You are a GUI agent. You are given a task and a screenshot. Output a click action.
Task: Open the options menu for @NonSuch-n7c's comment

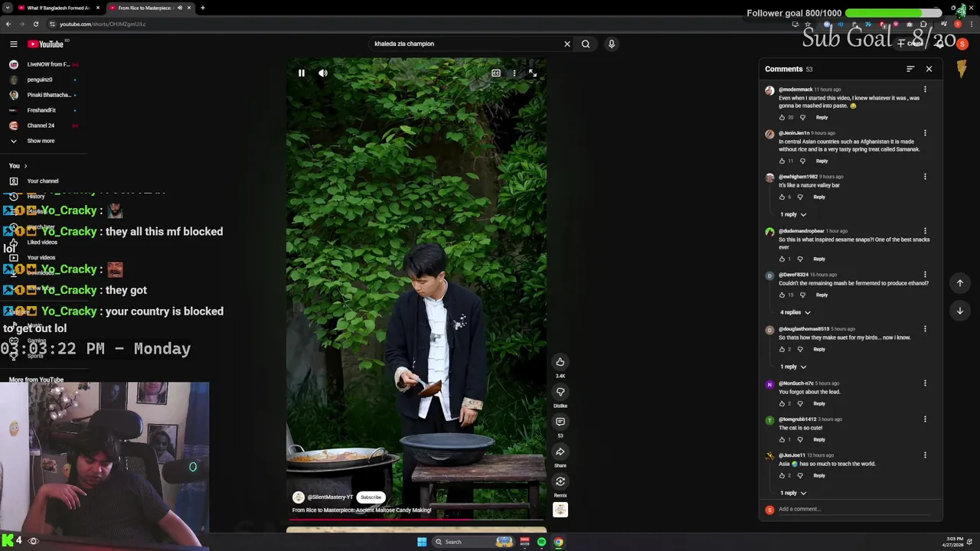point(925,383)
